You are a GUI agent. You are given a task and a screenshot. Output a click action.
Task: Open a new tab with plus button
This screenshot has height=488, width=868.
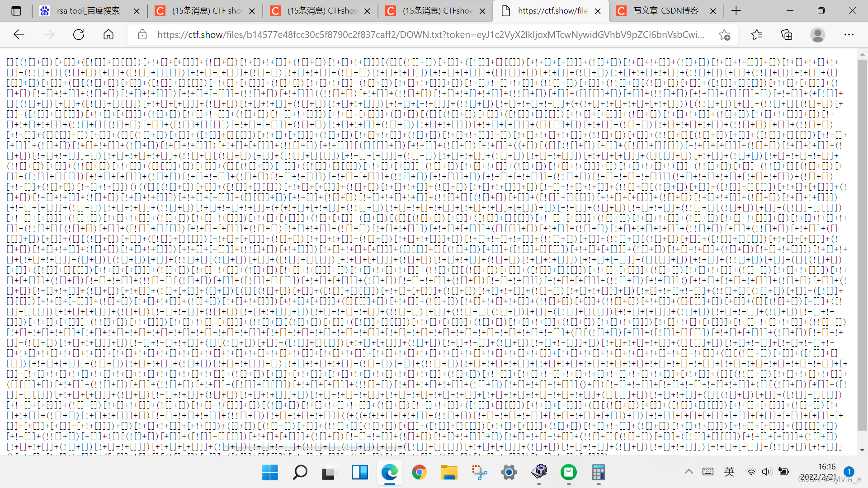pos(736,11)
